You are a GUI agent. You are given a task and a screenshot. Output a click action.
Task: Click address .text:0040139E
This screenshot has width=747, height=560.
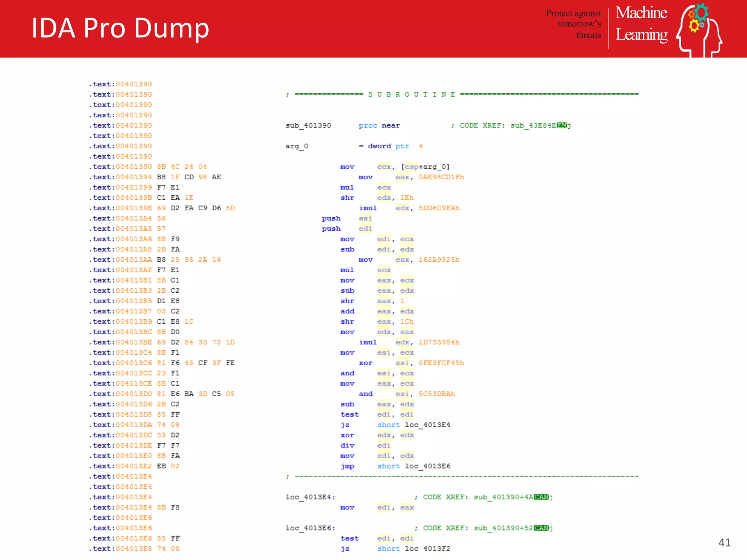click(120, 208)
